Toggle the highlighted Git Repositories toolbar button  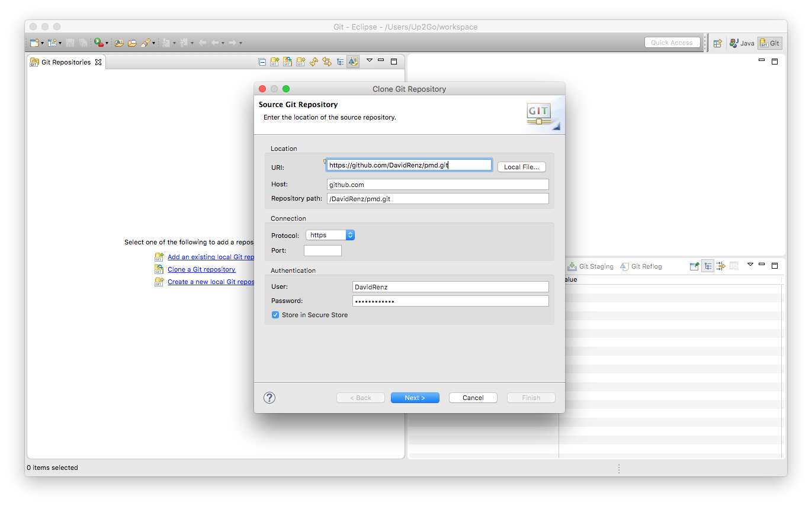click(x=353, y=62)
